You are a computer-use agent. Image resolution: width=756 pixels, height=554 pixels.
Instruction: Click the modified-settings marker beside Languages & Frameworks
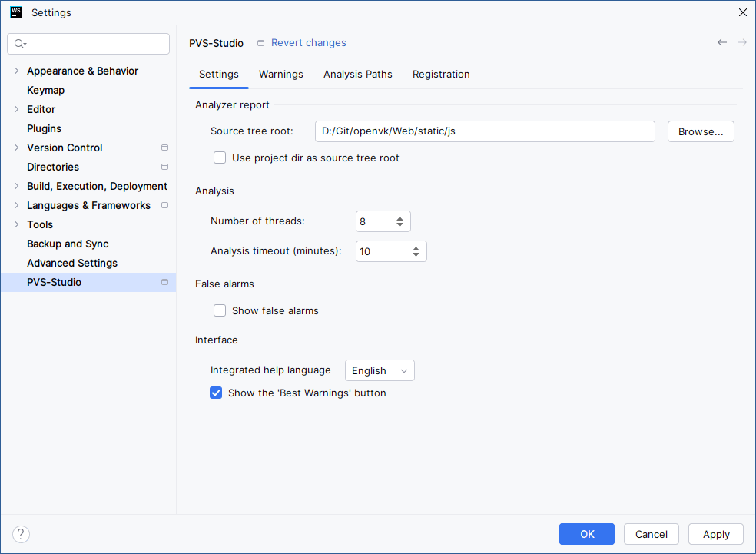(x=164, y=205)
